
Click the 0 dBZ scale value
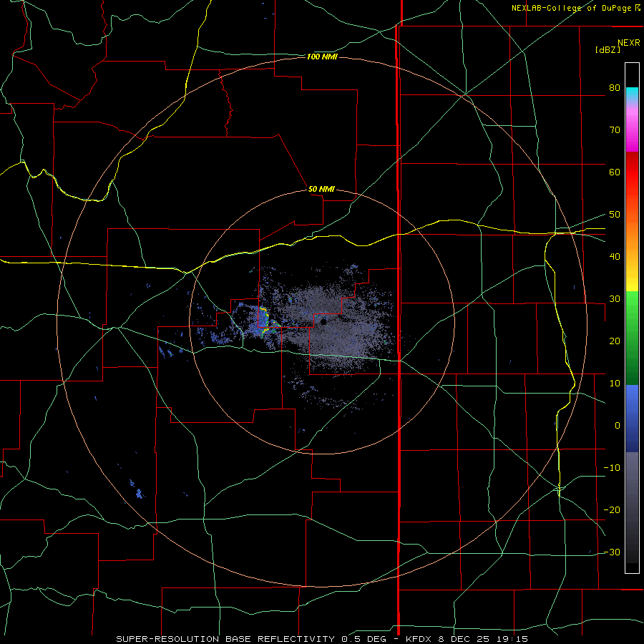click(618, 426)
